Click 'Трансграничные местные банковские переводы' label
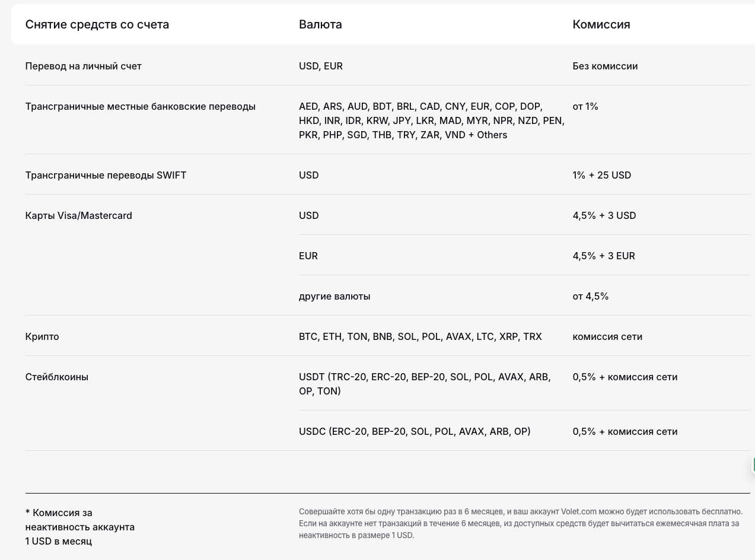The height and width of the screenshot is (560, 755). pyautogui.click(x=140, y=106)
